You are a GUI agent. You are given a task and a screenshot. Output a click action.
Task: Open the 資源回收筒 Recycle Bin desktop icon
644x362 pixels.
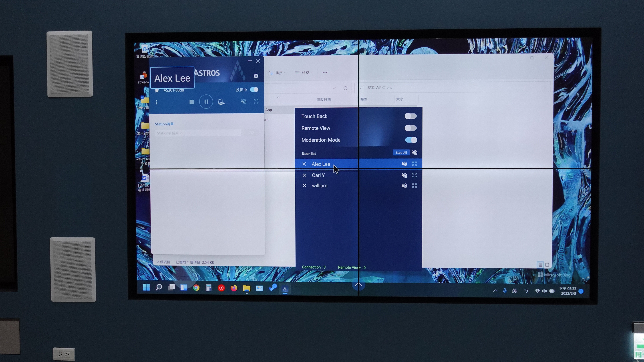coord(145,51)
